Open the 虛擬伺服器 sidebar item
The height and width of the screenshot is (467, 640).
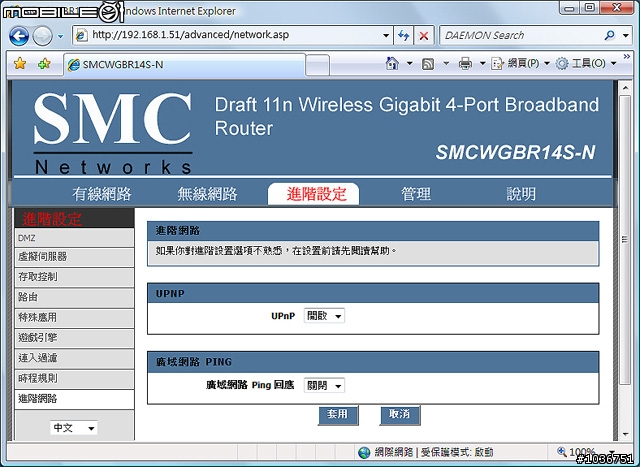(x=74, y=257)
